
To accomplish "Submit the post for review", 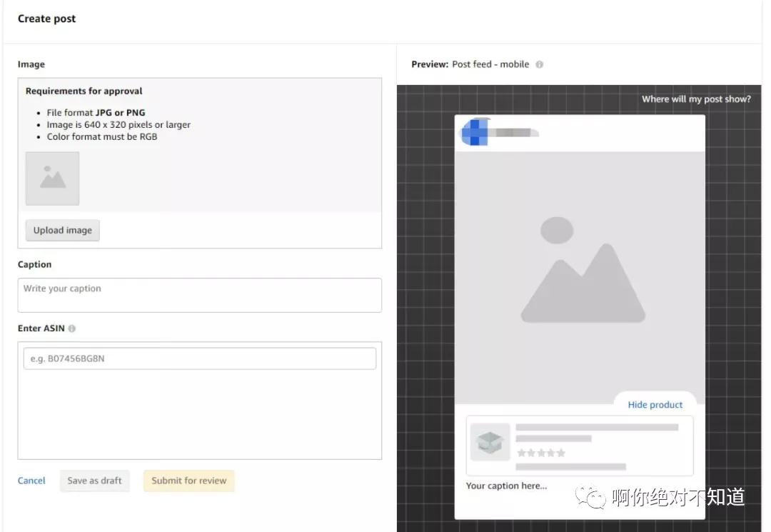I will point(188,481).
